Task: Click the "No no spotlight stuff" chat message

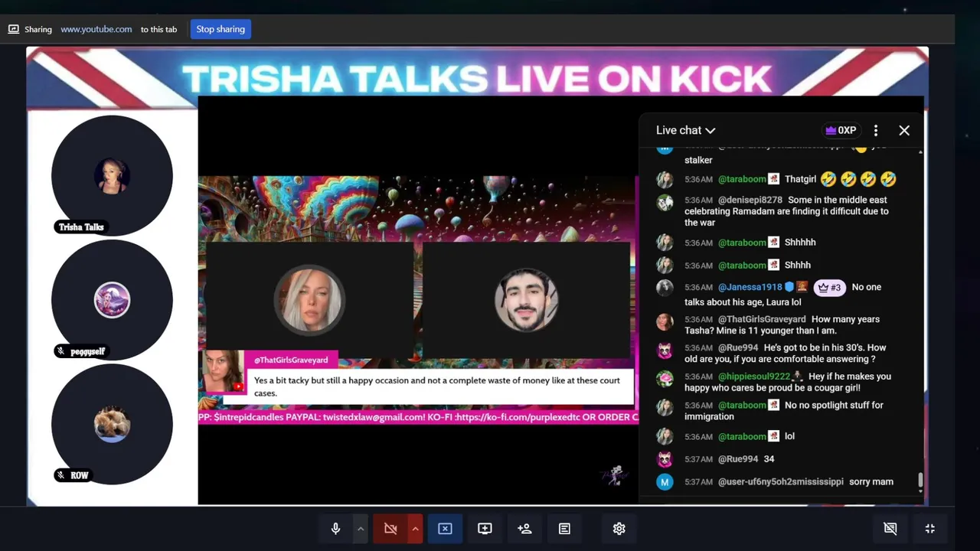Action: point(786,411)
